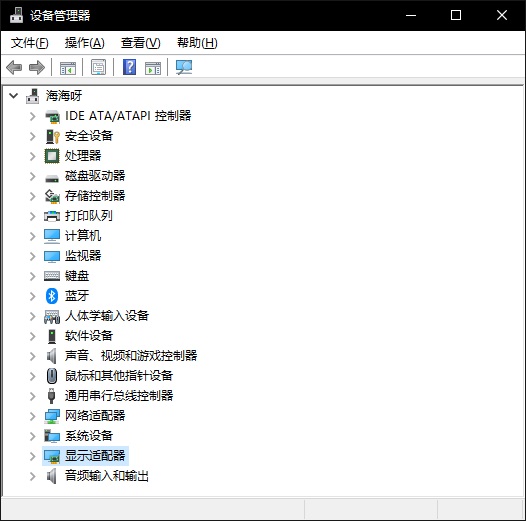526x521 pixels.
Task: Expand the 网络适配器 category
Action: click(x=33, y=416)
